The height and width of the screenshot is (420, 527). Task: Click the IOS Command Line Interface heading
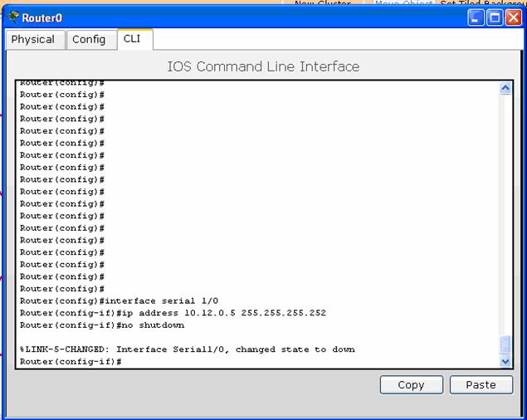tap(263, 66)
